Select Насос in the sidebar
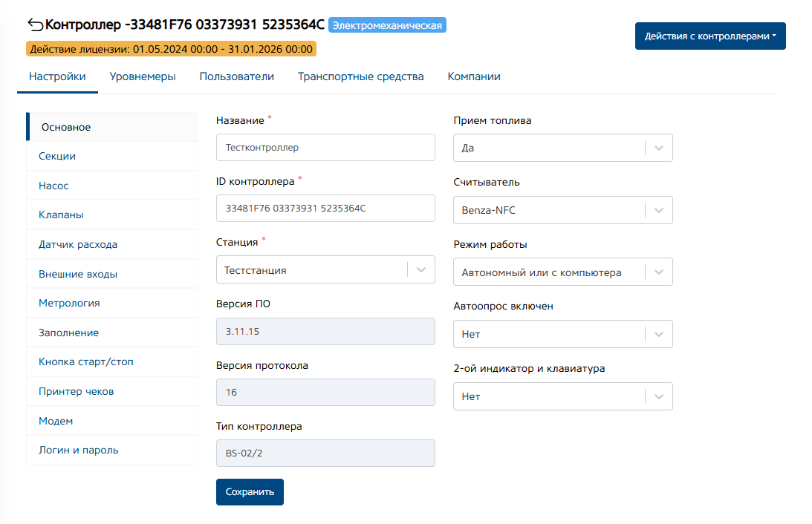This screenshot has height=524, width=812. coord(53,186)
